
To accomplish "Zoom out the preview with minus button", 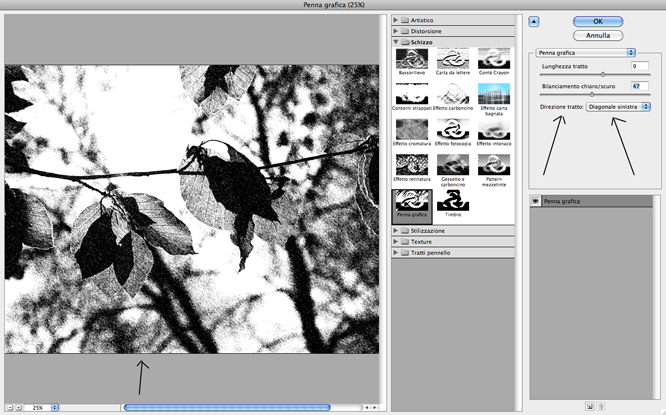I will pos(10,407).
